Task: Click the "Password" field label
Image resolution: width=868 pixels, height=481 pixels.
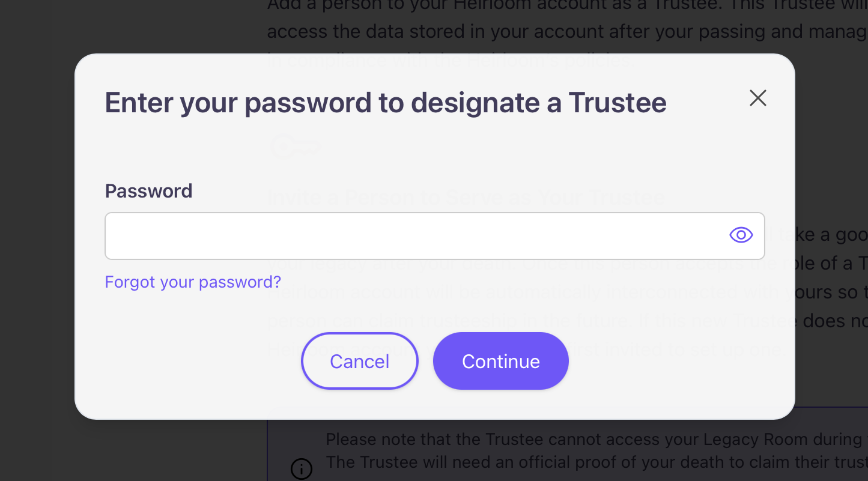Action: point(148,191)
